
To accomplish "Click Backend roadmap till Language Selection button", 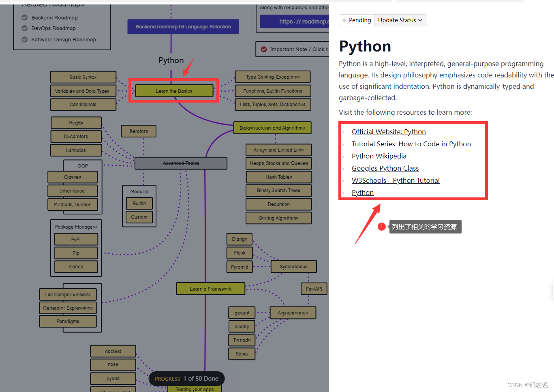I will pos(183,27).
